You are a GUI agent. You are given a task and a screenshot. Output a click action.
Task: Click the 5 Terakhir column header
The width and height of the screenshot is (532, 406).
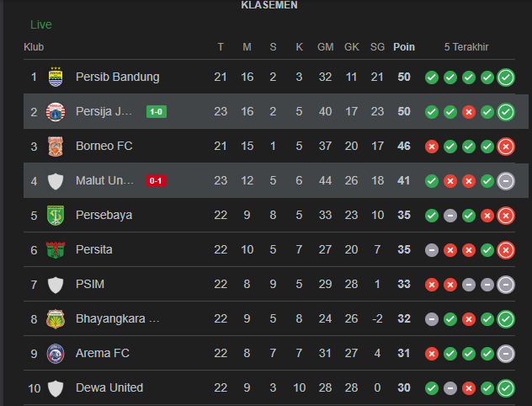coord(468,47)
